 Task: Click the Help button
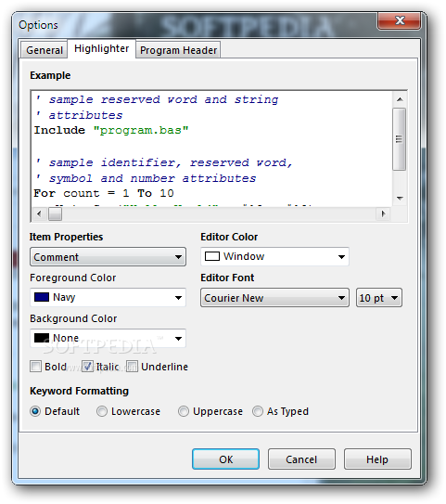[377, 459]
